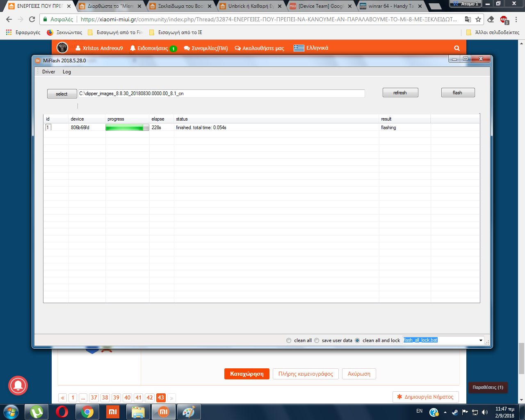The image size is (525, 420).
Task: Click the volume icon in the system tray
Action: (485, 412)
